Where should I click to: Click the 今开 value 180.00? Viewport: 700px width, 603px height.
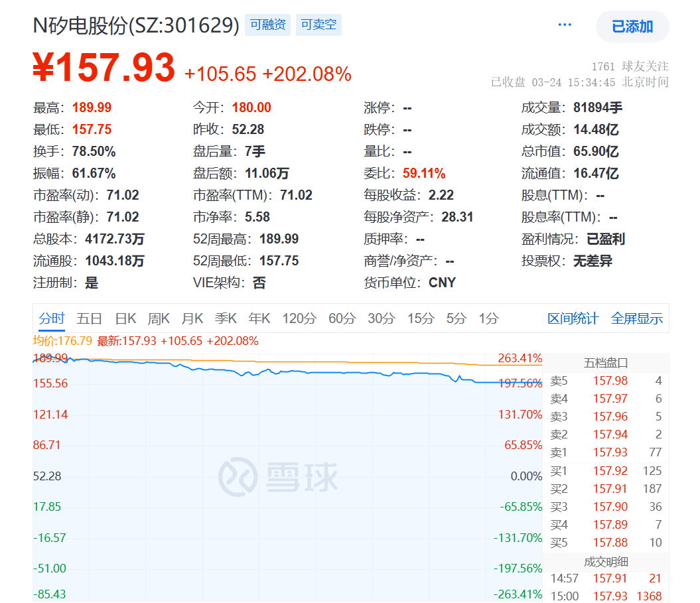point(251,107)
